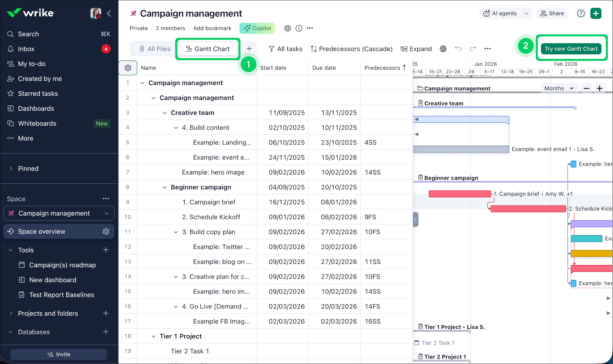The width and height of the screenshot is (613, 364).
Task: Expand Projects and folders section
Action: coord(11,313)
